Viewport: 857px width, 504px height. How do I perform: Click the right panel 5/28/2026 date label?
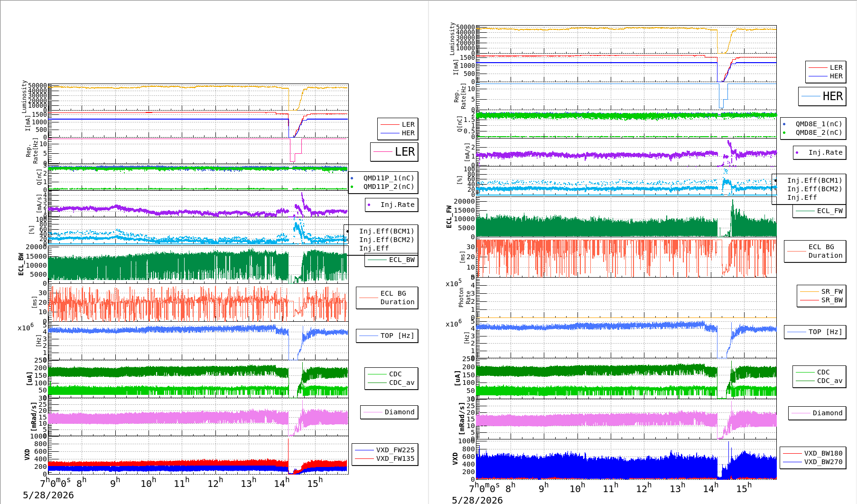pos(477,500)
